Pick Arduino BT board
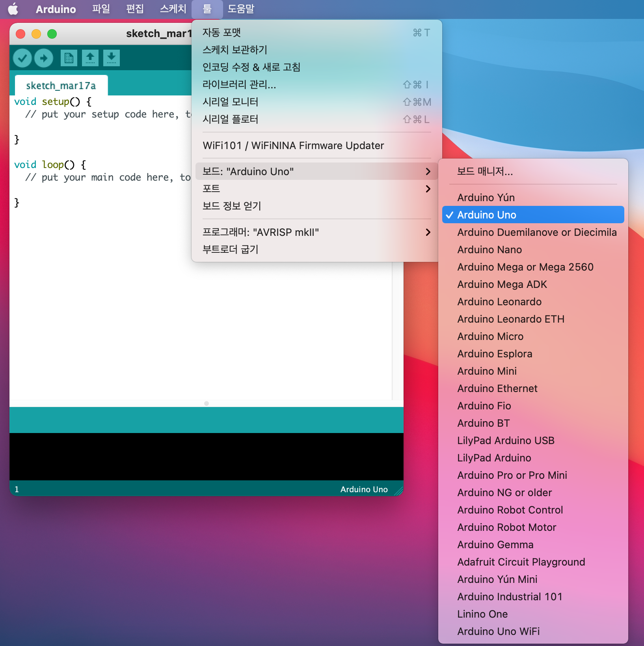This screenshot has width=644, height=646. click(533, 423)
